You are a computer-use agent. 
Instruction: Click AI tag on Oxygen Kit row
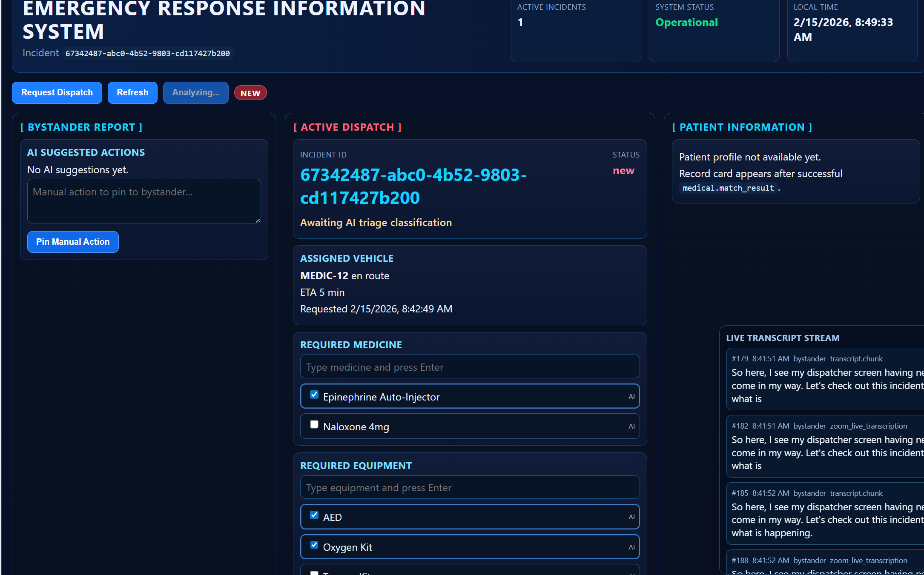631,547
